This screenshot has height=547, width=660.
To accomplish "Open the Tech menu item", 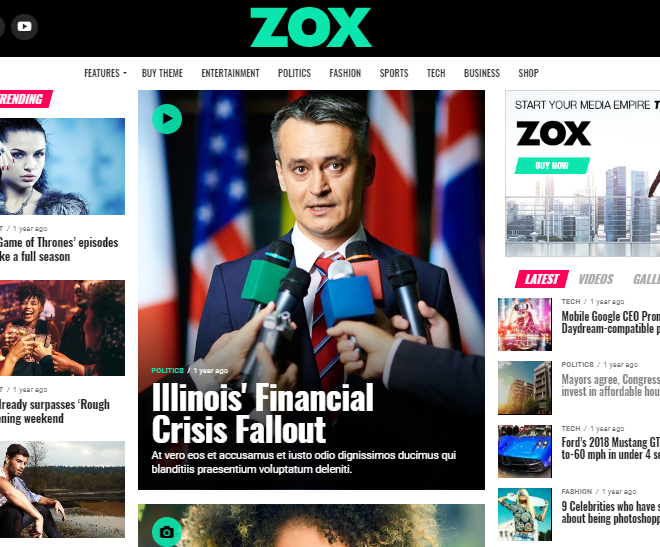I will pos(436,73).
